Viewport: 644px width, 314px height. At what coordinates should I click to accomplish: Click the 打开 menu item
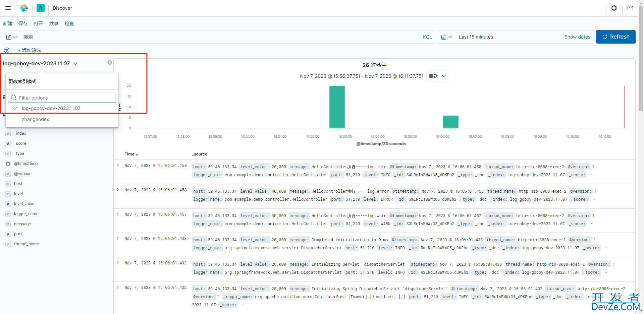(39, 23)
